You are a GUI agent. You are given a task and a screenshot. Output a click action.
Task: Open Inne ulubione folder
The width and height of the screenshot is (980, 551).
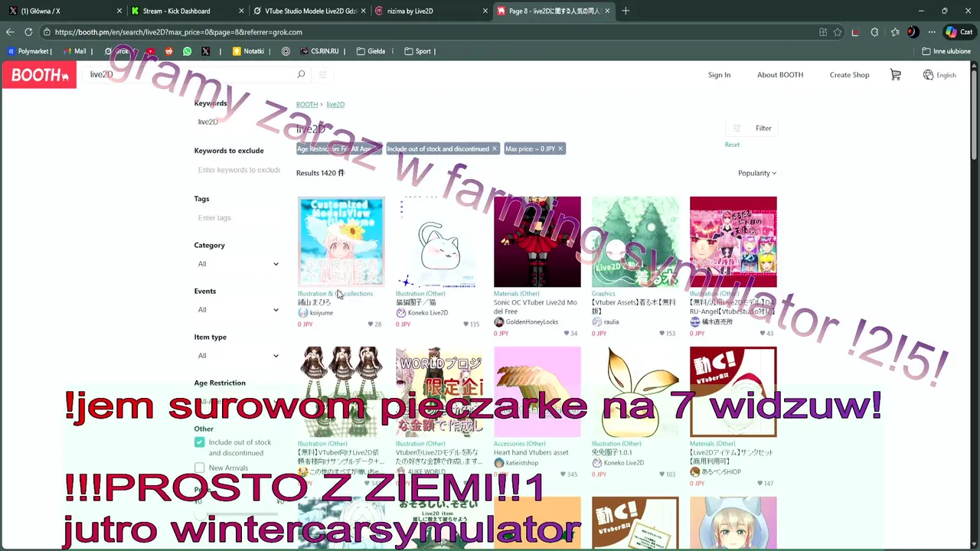pos(946,51)
